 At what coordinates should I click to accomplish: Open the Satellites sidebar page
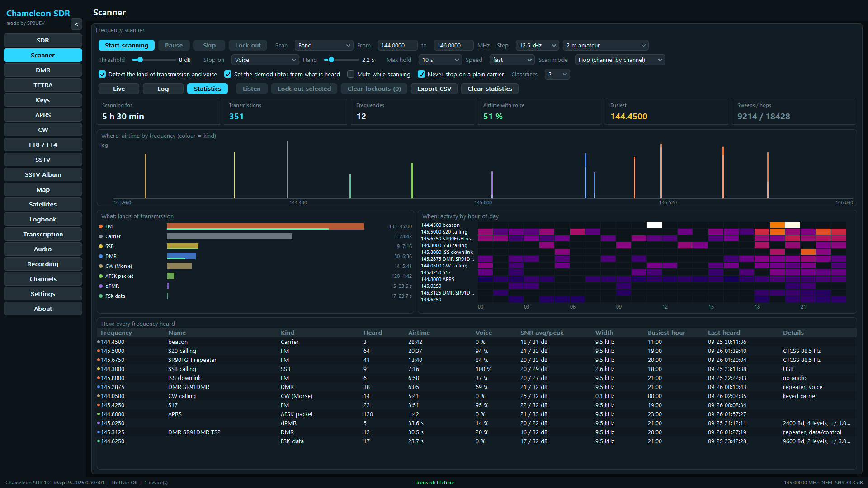[x=43, y=204]
